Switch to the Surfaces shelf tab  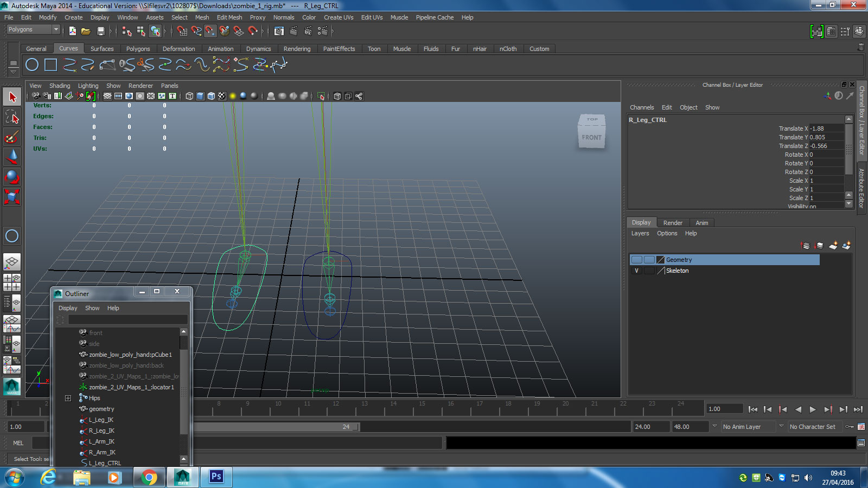click(102, 49)
